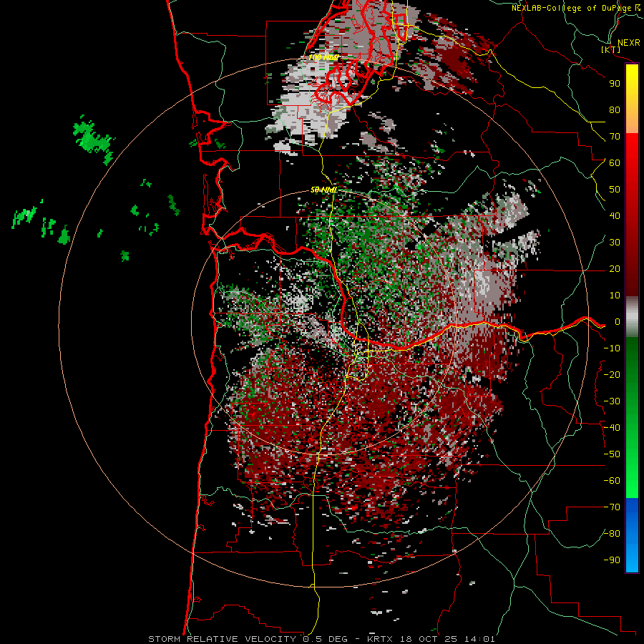Click the -50 value on velocity scale
The height and width of the screenshot is (644, 644).
tap(612, 454)
